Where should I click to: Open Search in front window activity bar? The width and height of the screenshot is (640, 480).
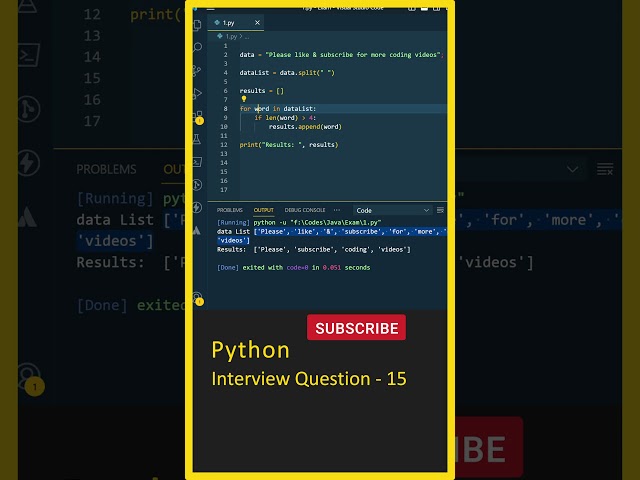(x=198, y=47)
